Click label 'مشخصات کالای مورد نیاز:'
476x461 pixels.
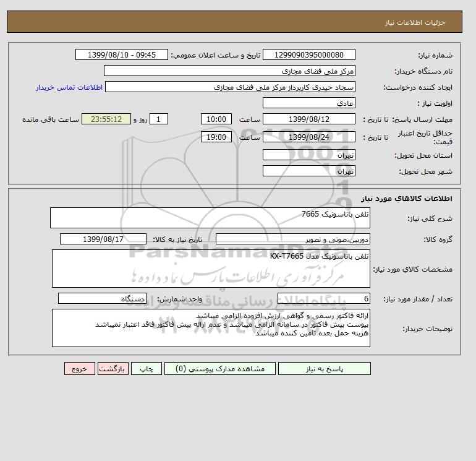412,269
